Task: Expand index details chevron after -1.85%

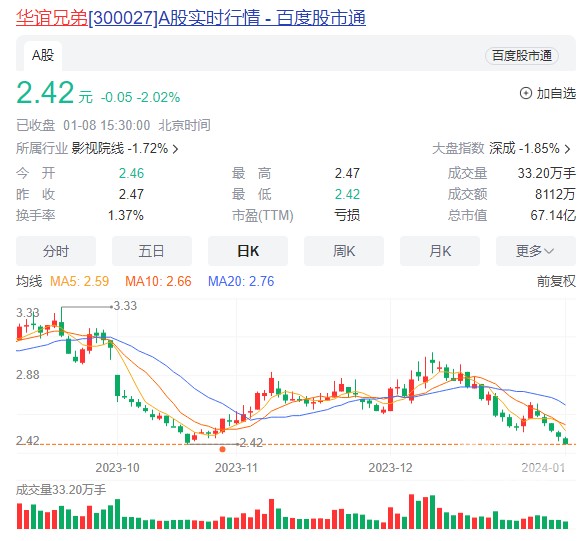Action: coord(567,149)
